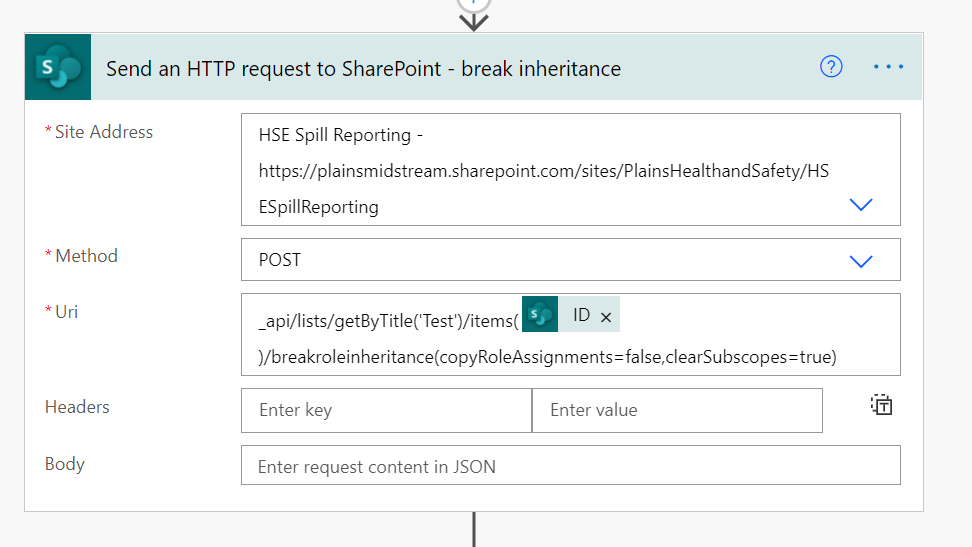Click the connector line below the action card
This screenshot has height=547, width=972.
pos(474,530)
